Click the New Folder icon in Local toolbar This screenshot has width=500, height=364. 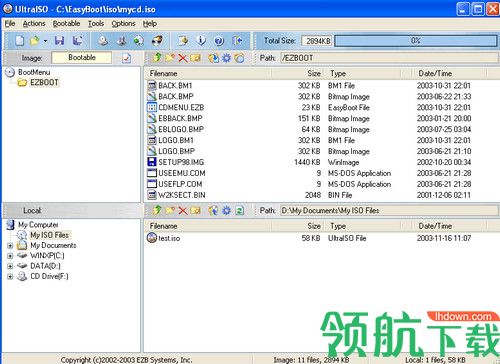tap(170, 210)
